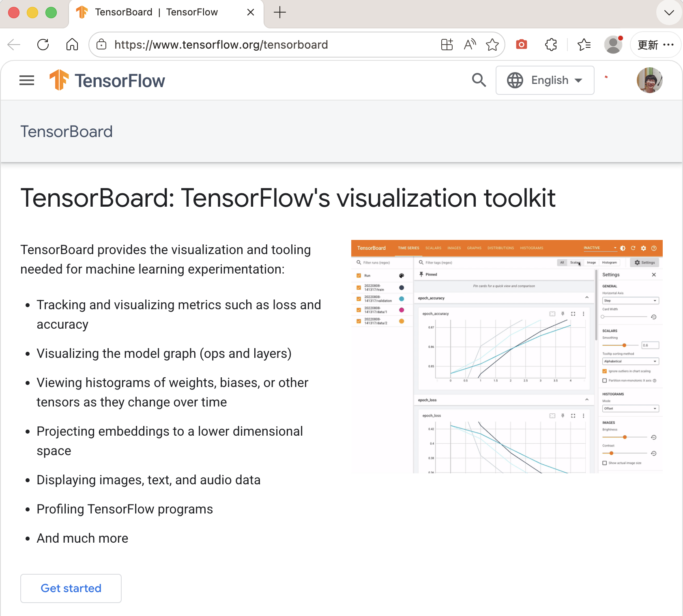Image resolution: width=683 pixels, height=616 pixels.
Task: Reload the page with the refresh icon
Action: tap(43, 45)
